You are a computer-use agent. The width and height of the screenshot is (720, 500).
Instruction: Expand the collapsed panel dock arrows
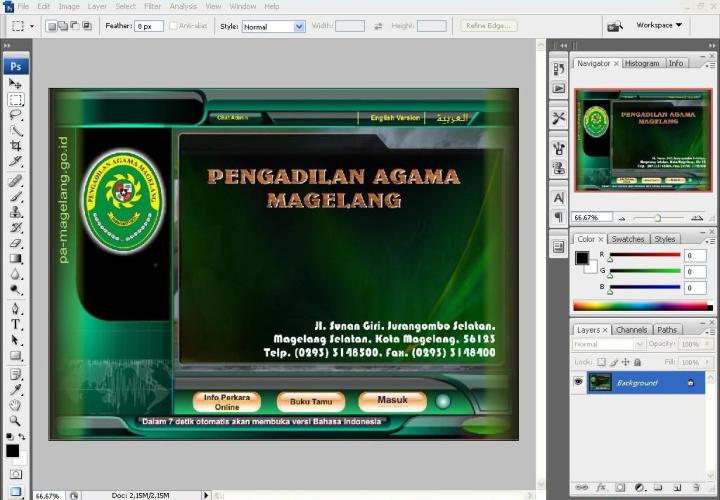563,45
